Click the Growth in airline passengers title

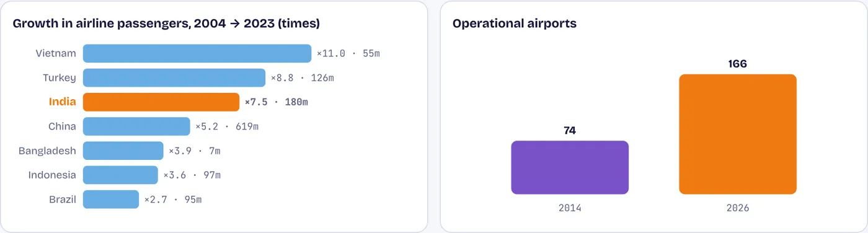166,24
